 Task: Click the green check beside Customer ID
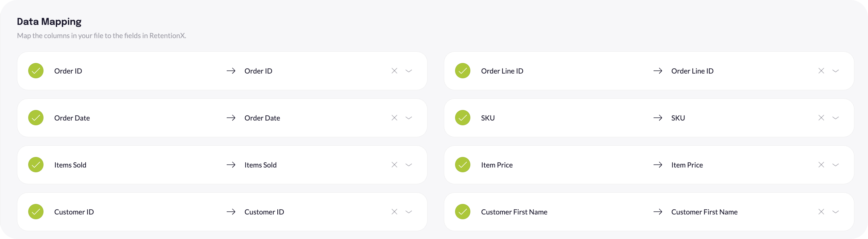pos(36,212)
